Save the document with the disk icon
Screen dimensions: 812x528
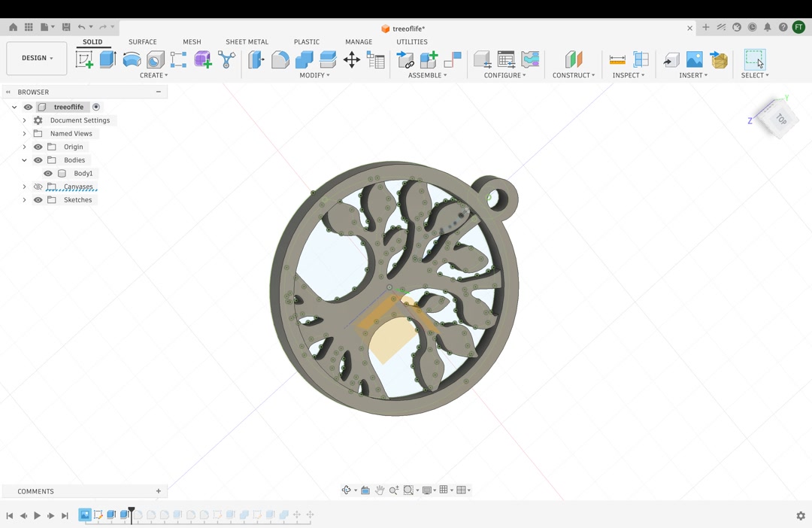[65, 27]
